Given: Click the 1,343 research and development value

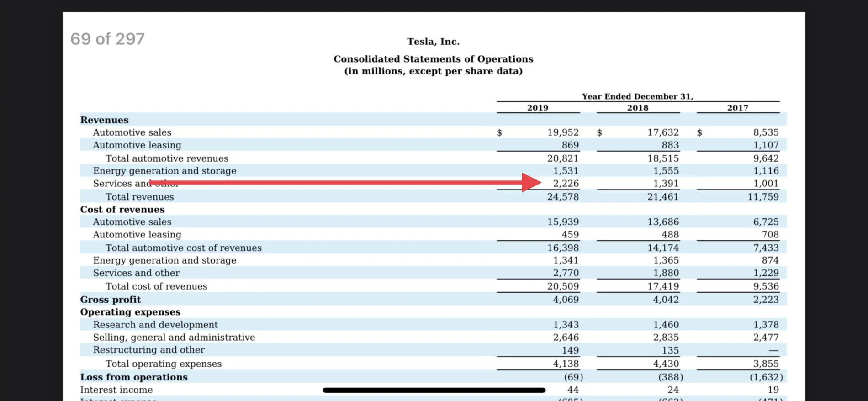Looking at the screenshot, I should point(566,324).
